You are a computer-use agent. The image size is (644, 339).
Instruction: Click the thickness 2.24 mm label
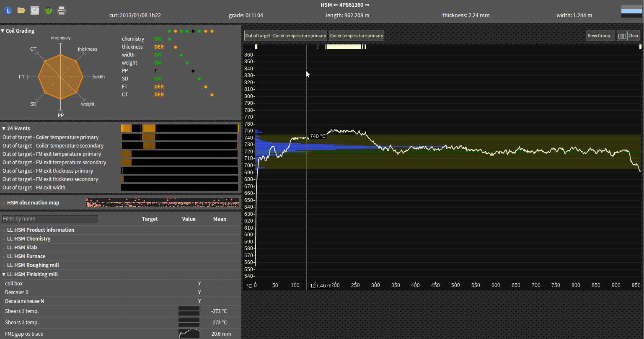tap(466, 16)
